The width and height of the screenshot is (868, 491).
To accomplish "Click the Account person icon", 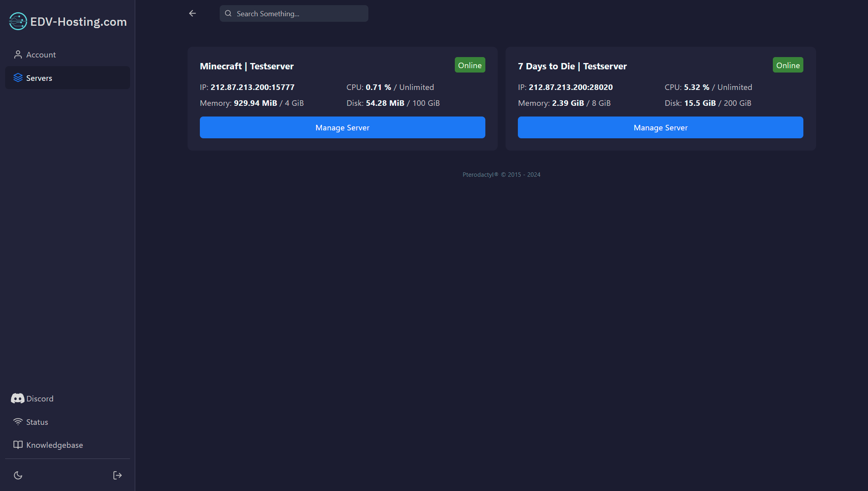I will [x=18, y=55].
